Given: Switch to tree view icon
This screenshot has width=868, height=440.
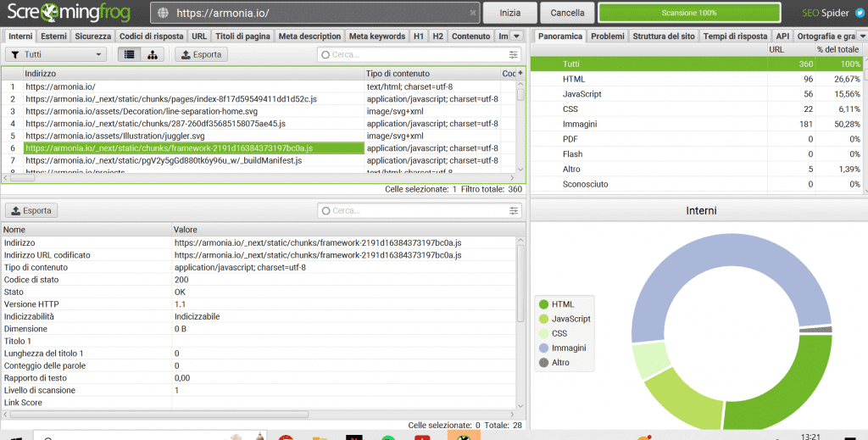Looking at the screenshot, I should 153,54.
